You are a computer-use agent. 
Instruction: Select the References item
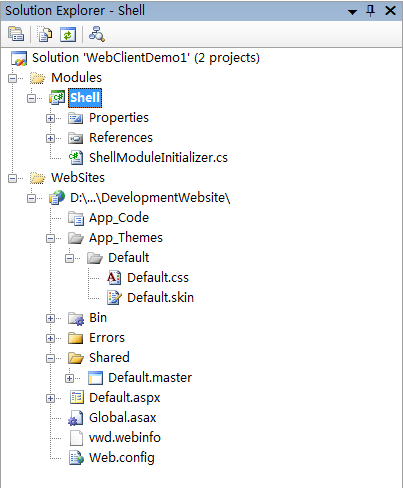coord(121,138)
